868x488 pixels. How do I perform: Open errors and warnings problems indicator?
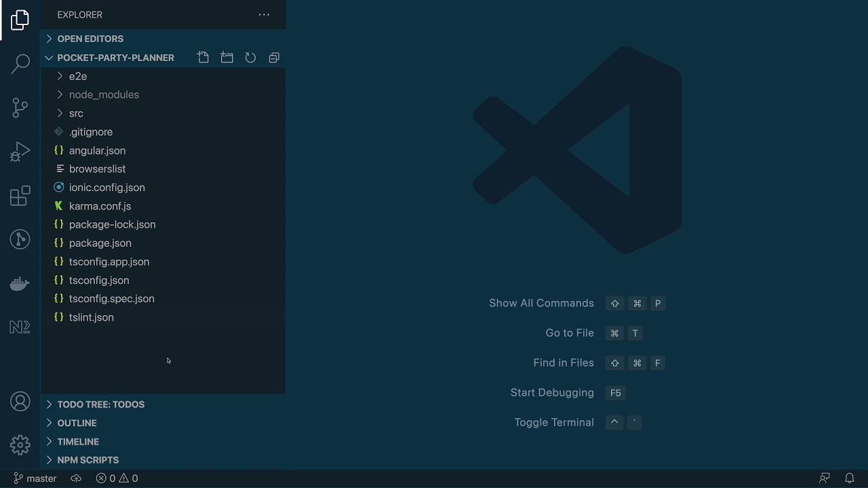point(117,478)
